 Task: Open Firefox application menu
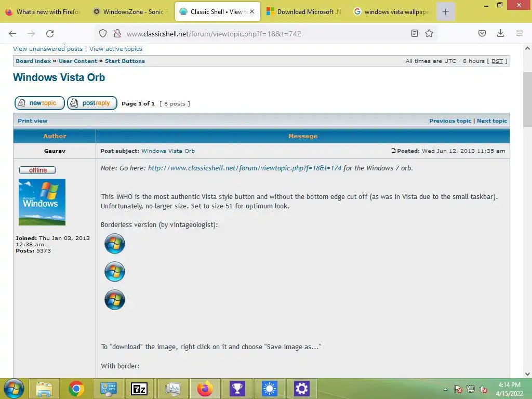[520, 33]
